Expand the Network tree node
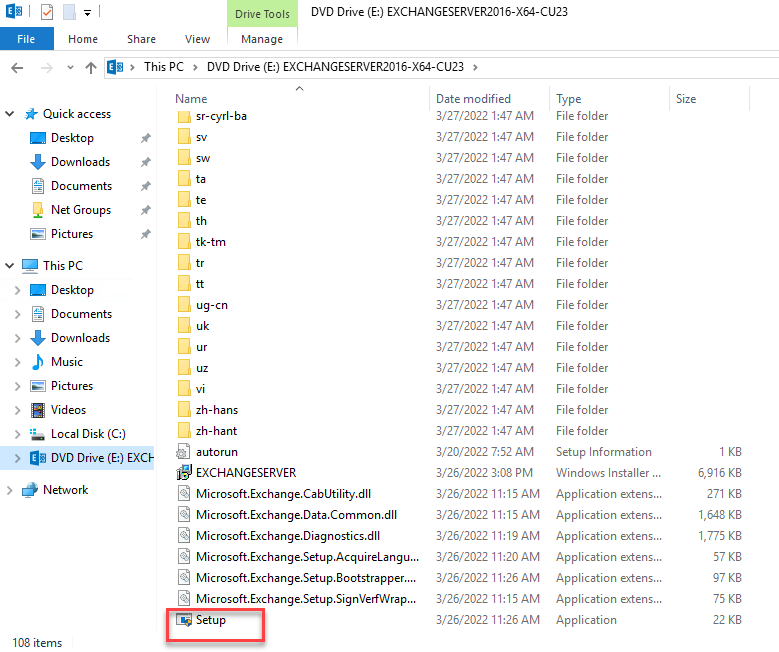This screenshot has width=779, height=652. pos(10,490)
